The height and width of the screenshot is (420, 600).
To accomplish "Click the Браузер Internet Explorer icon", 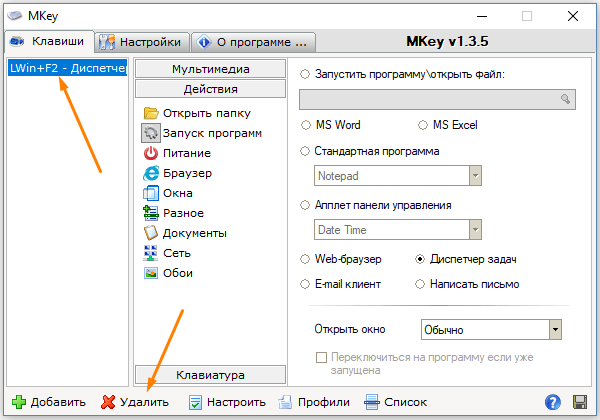I will pos(151,173).
